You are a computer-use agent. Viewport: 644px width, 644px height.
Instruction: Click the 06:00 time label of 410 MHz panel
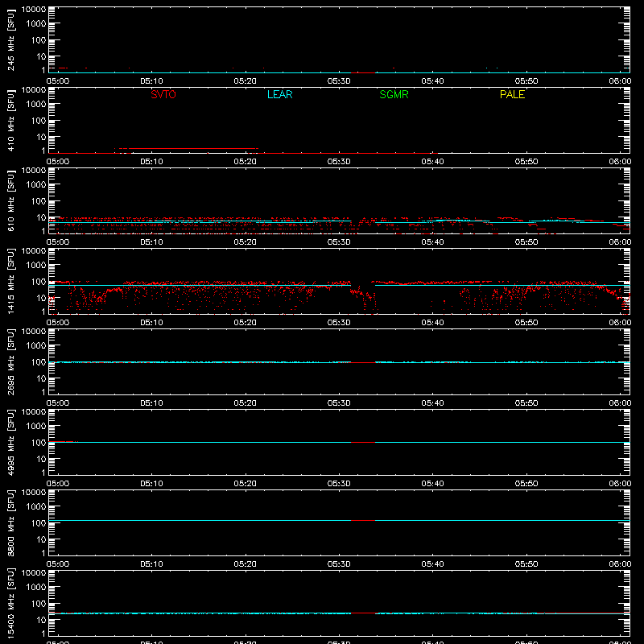click(620, 162)
